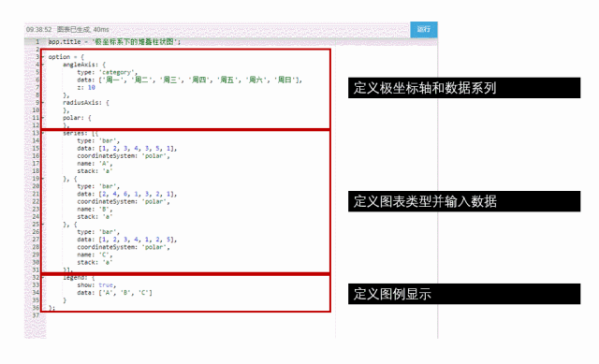The width and height of the screenshot is (599, 364).
Task: Click the coordinateSystem line on line 28
Action: click(124, 247)
